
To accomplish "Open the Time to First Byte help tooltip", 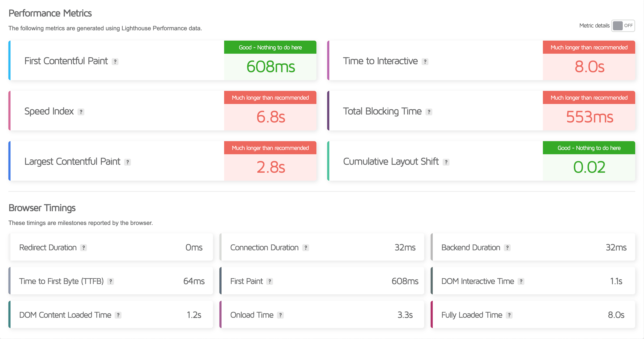I will point(111,281).
